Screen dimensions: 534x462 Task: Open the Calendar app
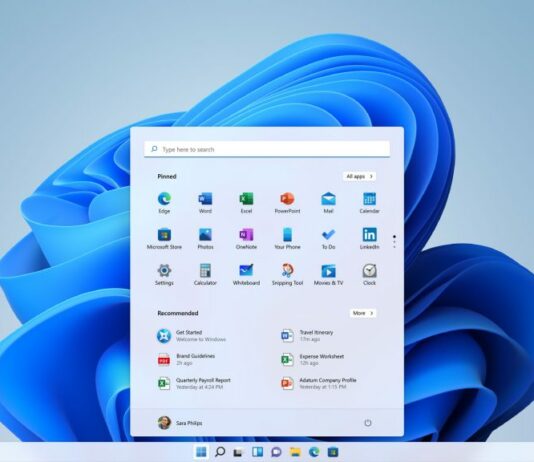pyautogui.click(x=370, y=203)
